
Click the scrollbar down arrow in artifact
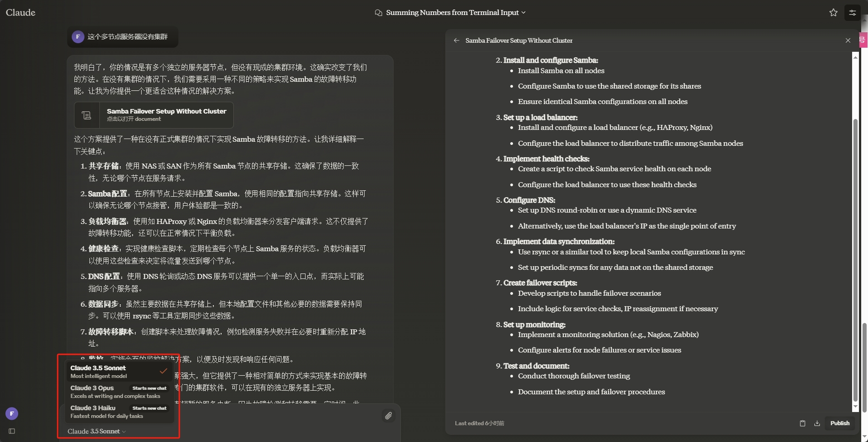click(855, 407)
